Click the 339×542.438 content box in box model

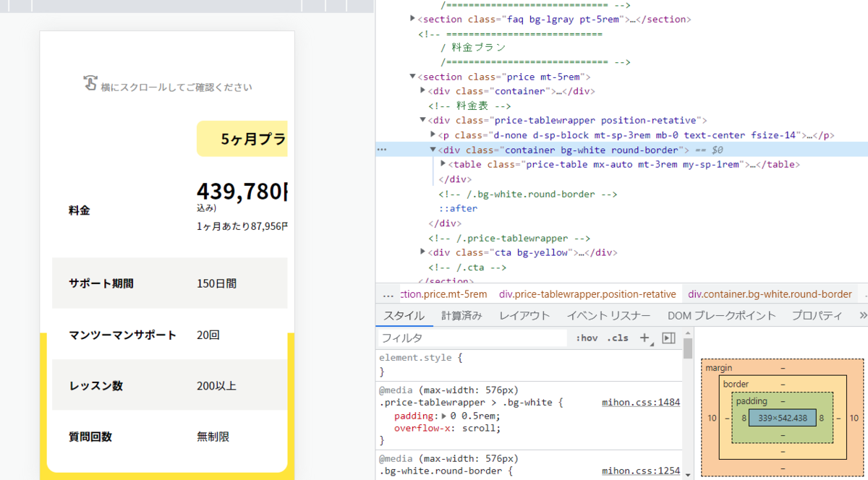click(x=782, y=417)
